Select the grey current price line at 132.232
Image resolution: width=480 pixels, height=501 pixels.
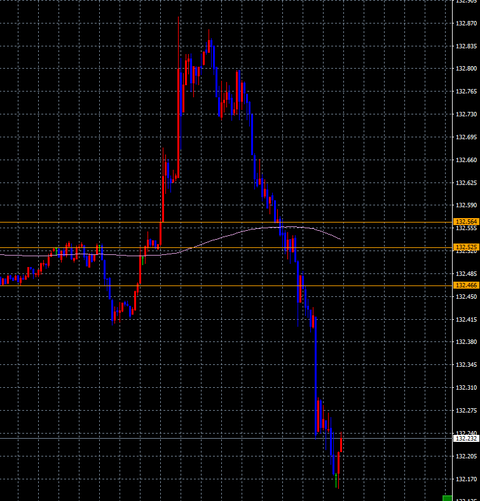pos(227,438)
